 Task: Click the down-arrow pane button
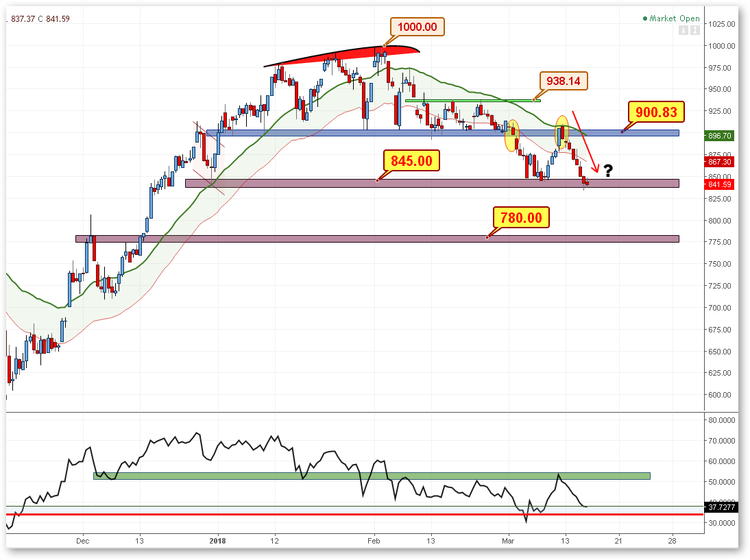[x=685, y=30]
